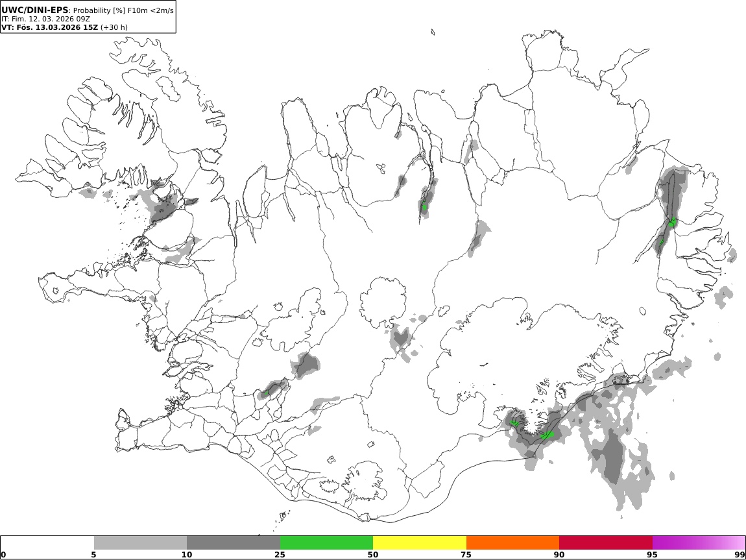746x560 pixels.
Task: Click the colorbar tick label 99
Action: point(740,555)
